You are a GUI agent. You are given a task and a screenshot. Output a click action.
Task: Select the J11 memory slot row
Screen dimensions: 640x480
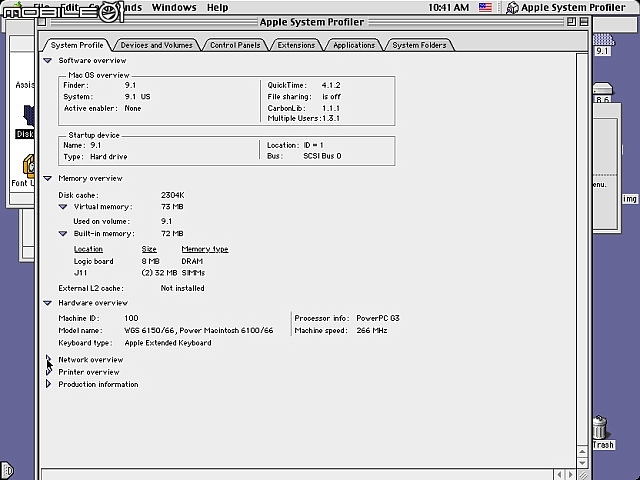pyautogui.click(x=139, y=273)
